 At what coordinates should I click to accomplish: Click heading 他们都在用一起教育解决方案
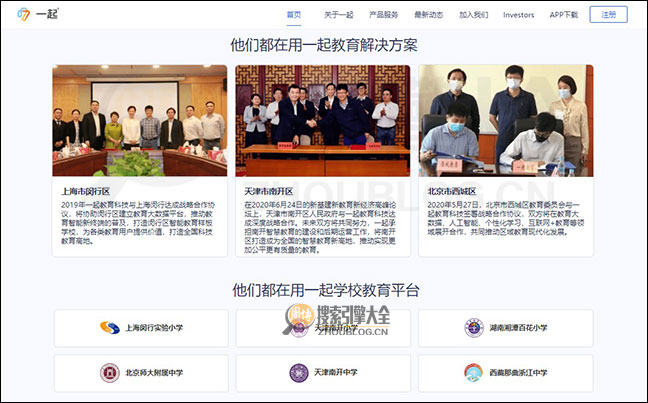click(324, 45)
